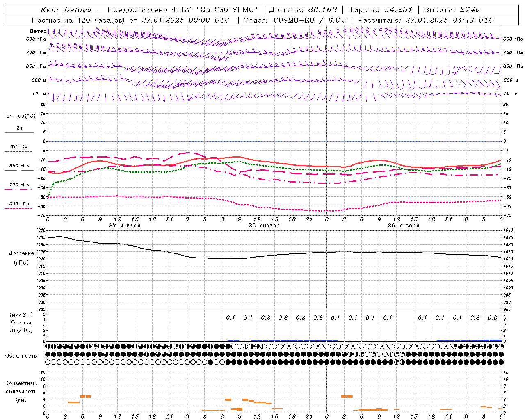Click the 850 гПа temperature legend entry
Image resolution: width=525 pixels, height=420 pixels.
click(x=19, y=166)
